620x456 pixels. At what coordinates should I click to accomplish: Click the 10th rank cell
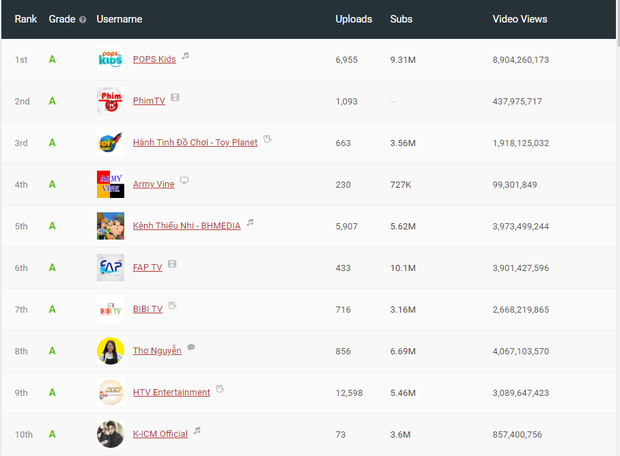(x=24, y=435)
